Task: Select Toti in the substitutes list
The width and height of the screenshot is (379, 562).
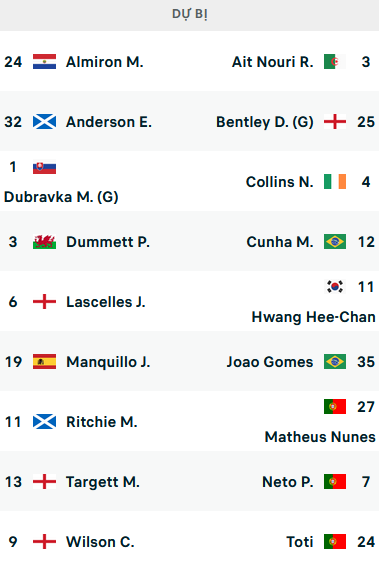Action: pyautogui.click(x=300, y=542)
